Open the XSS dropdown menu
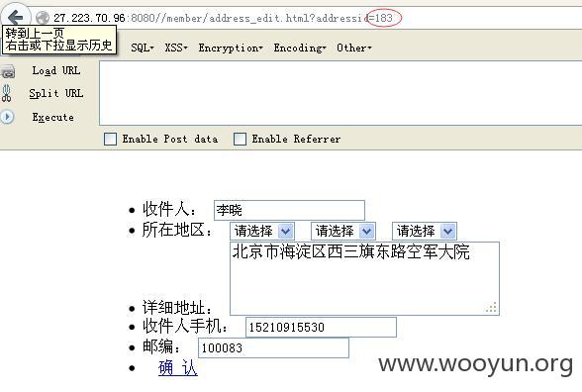582x392 pixels. (x=176, y=48)
